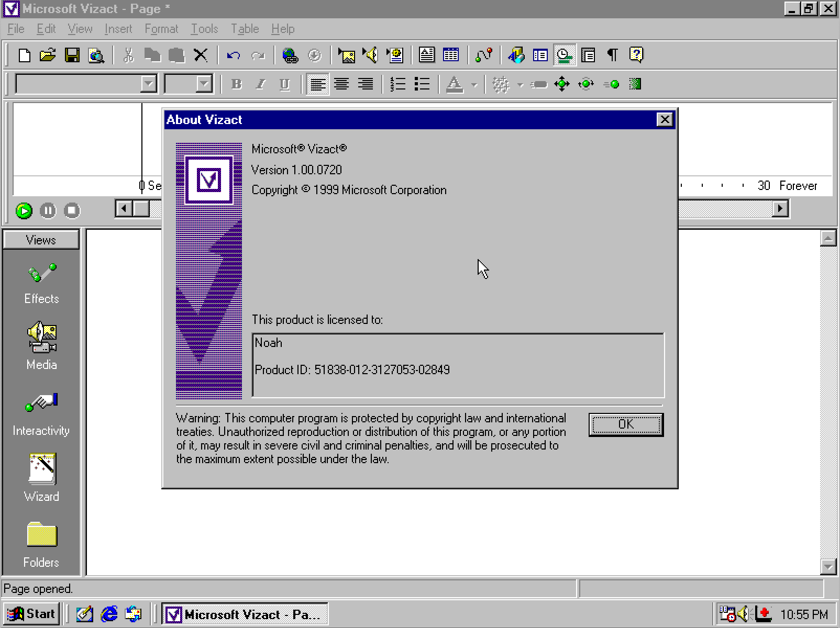Open Wizard view in sidebar

coord(41,478)
